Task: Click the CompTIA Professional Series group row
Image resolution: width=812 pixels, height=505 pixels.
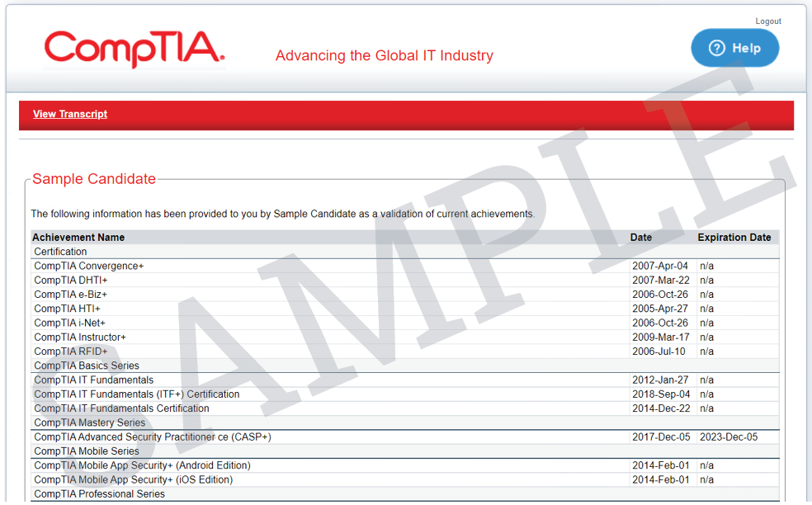Action: click(405, 494)
